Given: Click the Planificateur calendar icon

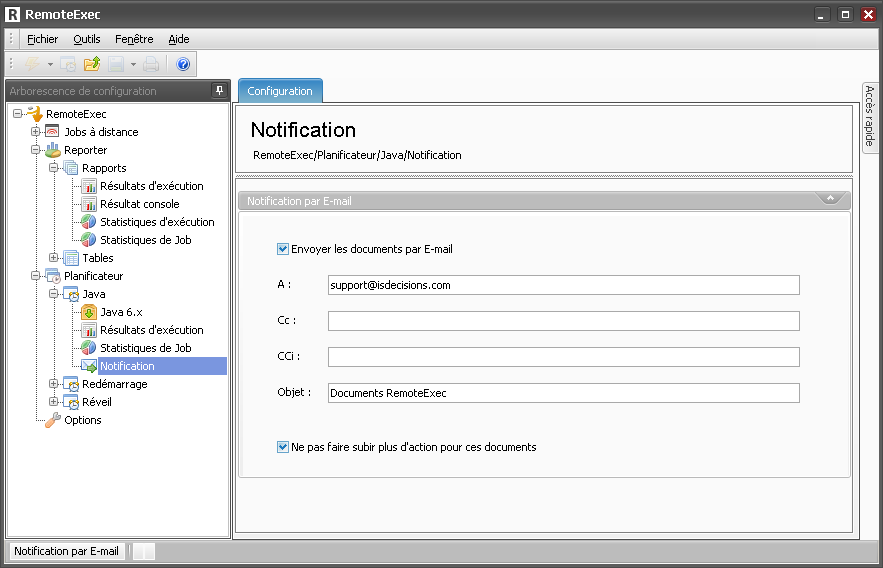Looking at the screenshot, I should coord(53,276).
